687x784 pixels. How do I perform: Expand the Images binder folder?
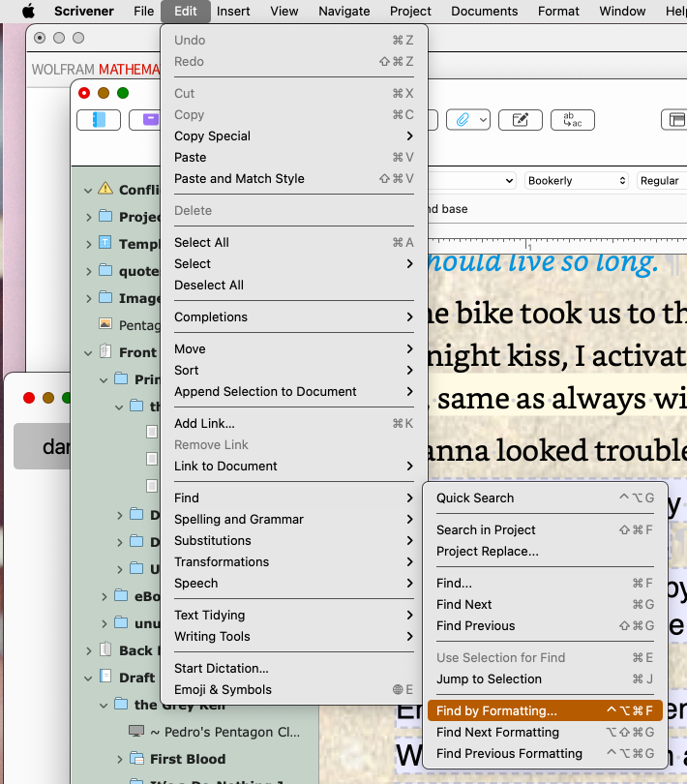pos(88,298)
